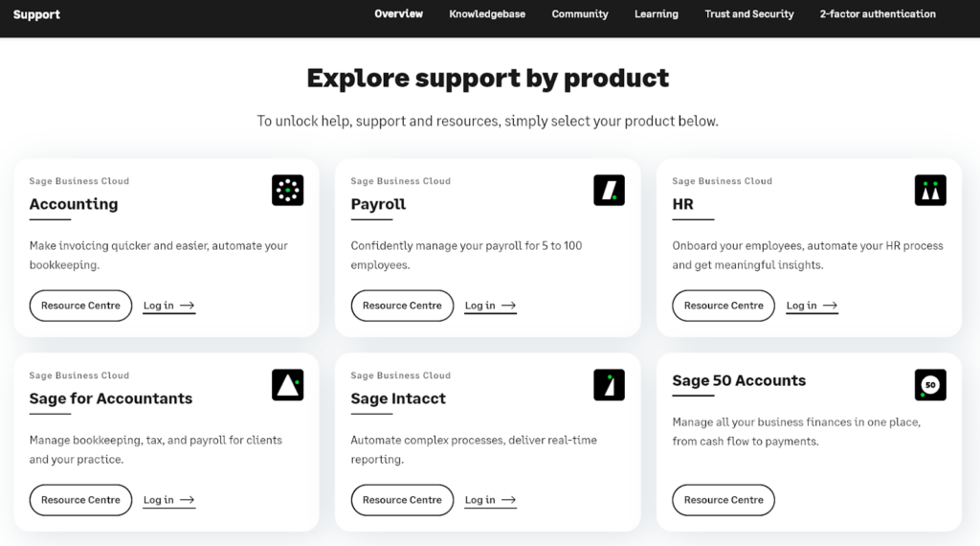Click the Accounting card title

(74, 204)
